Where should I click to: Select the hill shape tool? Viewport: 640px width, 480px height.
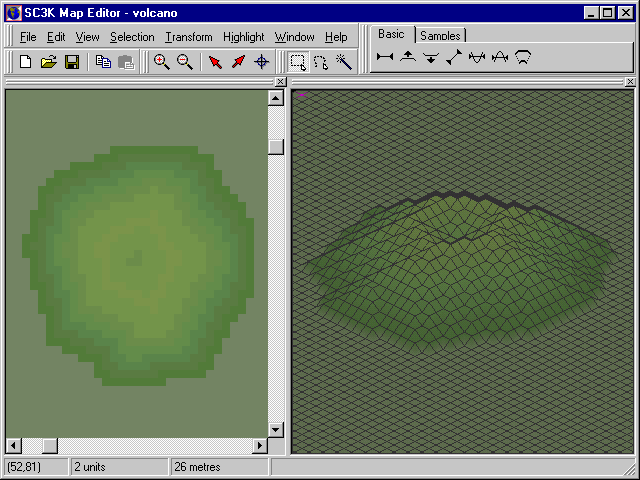coord(500,57)
